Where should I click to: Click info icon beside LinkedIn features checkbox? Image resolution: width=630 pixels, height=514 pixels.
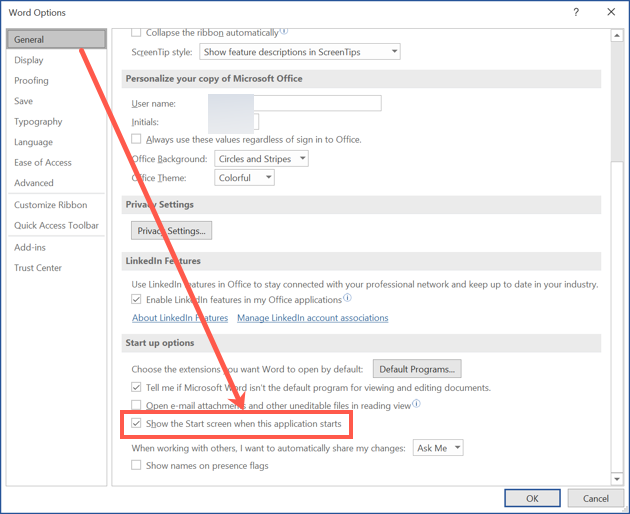pos(348,298)
